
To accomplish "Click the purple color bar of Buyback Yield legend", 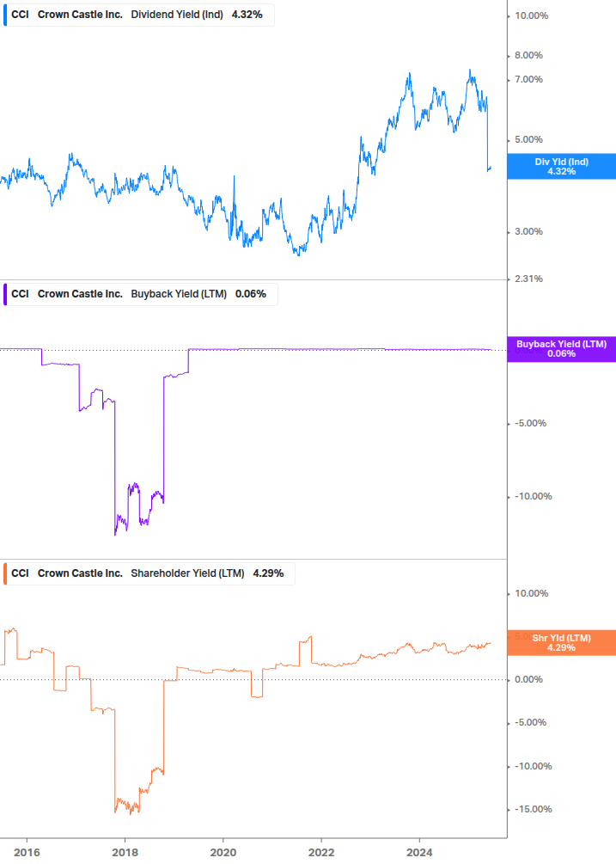I will click(5, 294).
